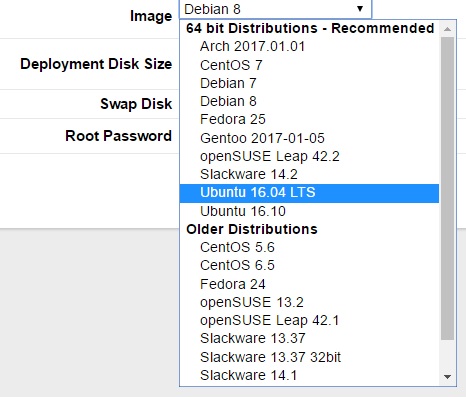Select Arch 2017.01.01 from the list
Viewport: 466px width, 397px height.
point(309,47)
